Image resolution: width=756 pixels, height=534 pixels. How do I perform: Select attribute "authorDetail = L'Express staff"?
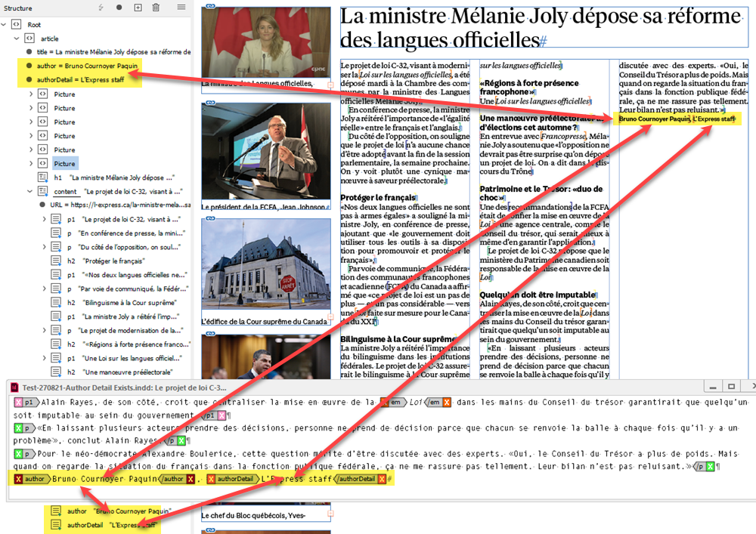(x=81, y=80)
